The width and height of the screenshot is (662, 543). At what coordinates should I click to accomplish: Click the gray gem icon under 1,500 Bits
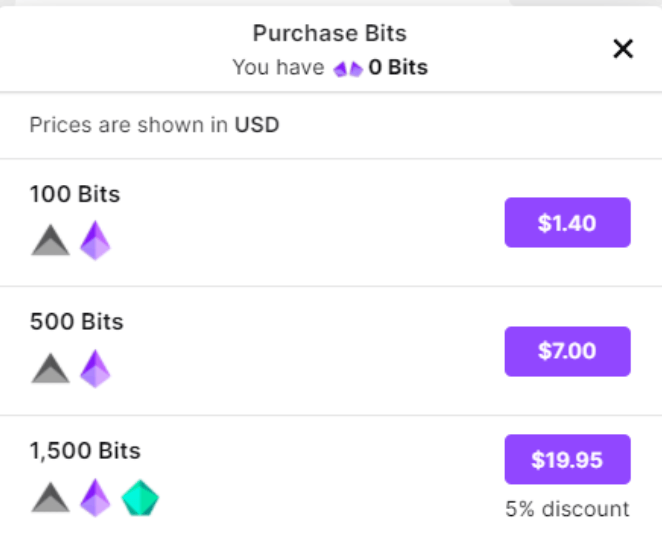pyautogui.click(x=51, y=497)
